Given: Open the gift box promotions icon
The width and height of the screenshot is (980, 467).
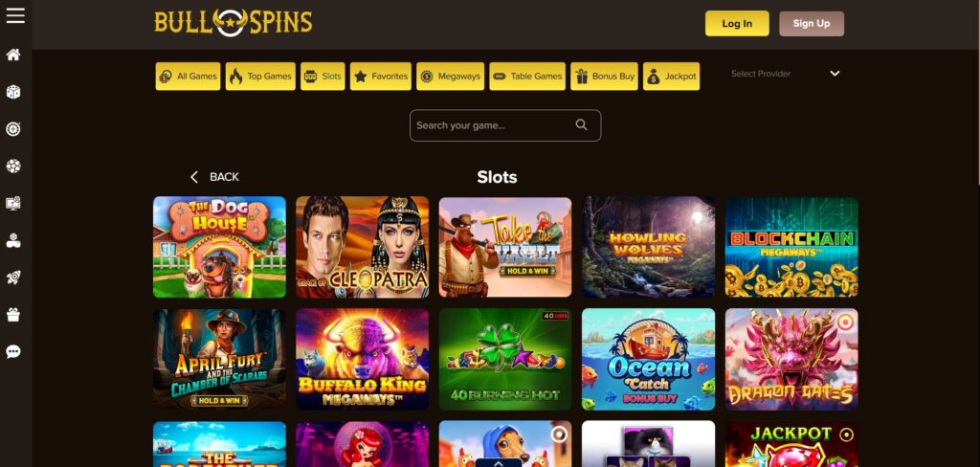Looking at the screenshot, I should click(13, 315).
